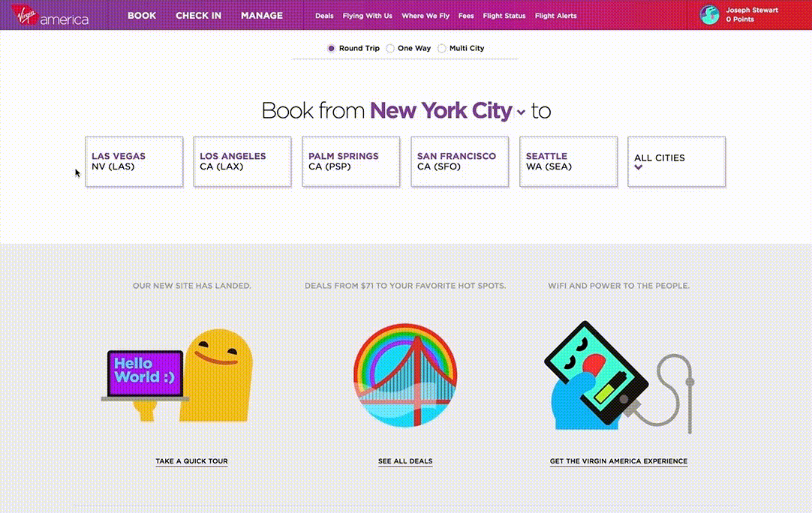Click the Virgin America logo
Image resolution: width=812 pixels, height=513 pixels.
pos(50,15)
